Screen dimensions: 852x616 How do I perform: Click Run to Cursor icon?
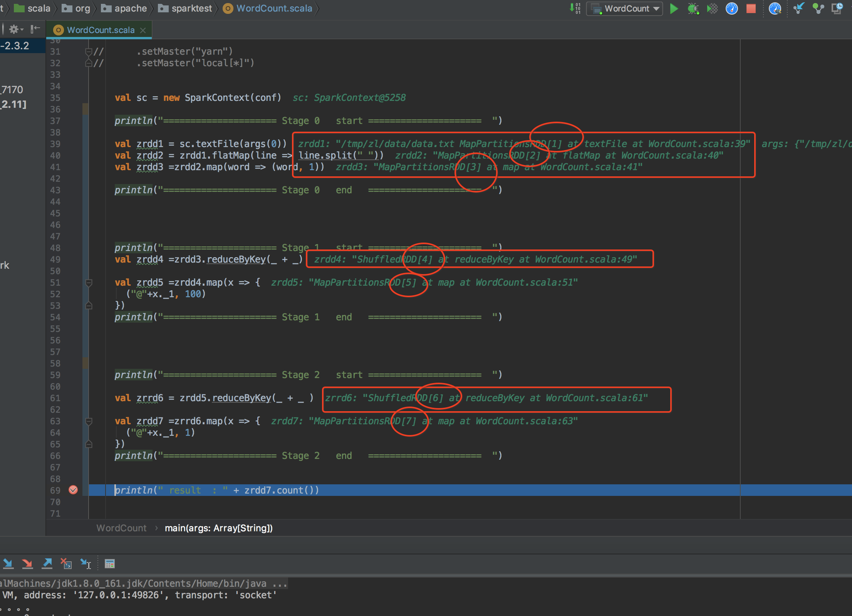point(86,564)
